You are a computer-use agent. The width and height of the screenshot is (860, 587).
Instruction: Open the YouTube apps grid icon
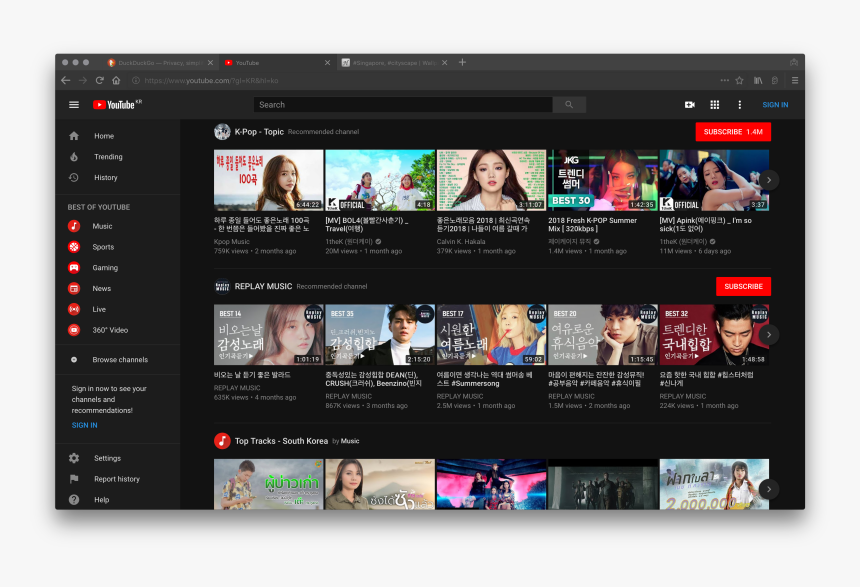tap(714, 105)
